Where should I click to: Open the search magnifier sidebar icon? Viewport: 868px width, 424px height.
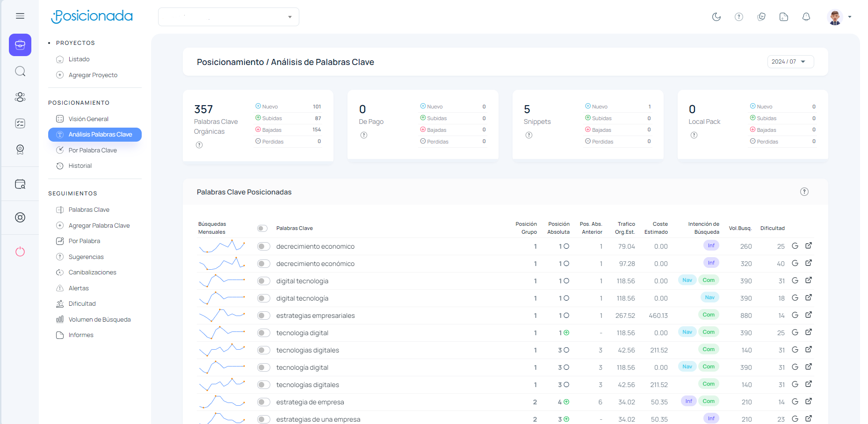(x=20, y=71)
